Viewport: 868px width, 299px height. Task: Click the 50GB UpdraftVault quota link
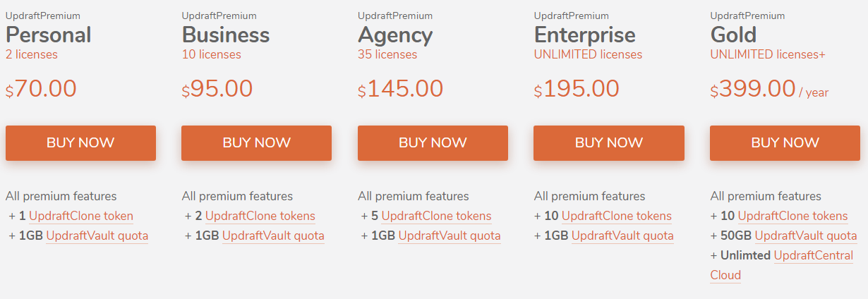(806, 236)
